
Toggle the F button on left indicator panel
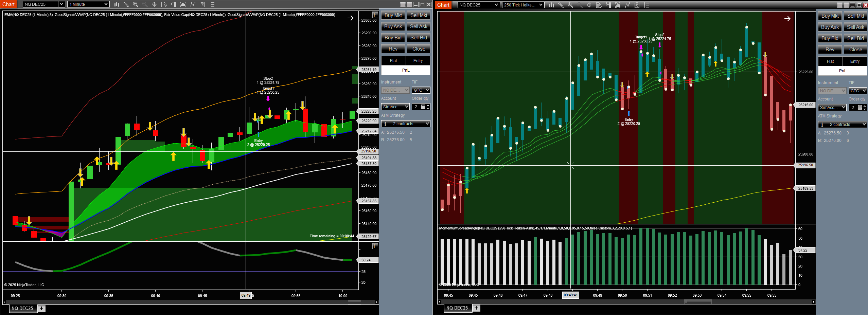pos(375,246)
